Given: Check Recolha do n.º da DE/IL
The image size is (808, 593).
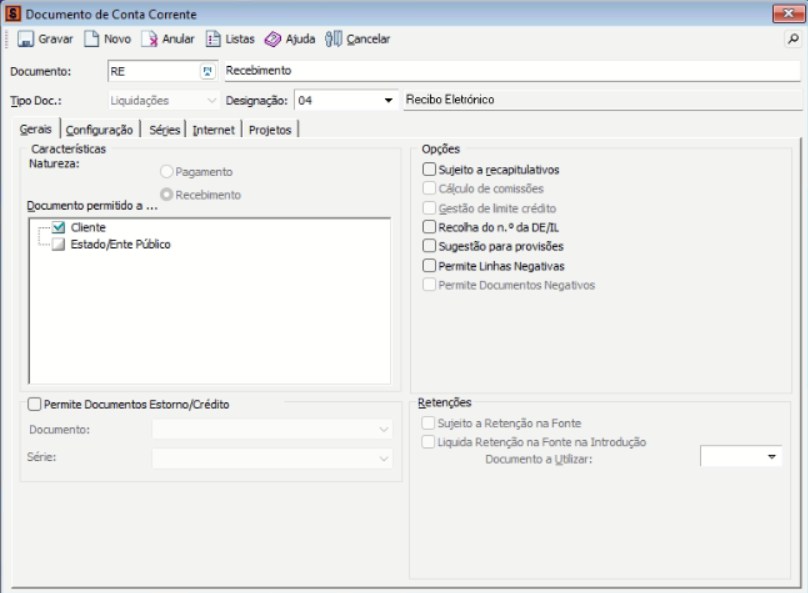Looking at the screenshot, I should pos(430,227).
